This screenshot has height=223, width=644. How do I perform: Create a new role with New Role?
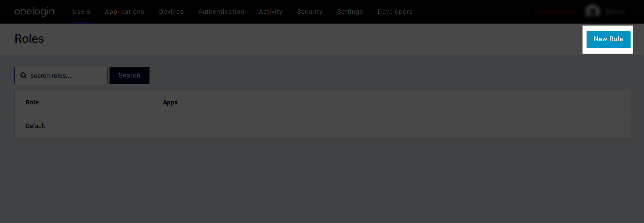[608, 39]
